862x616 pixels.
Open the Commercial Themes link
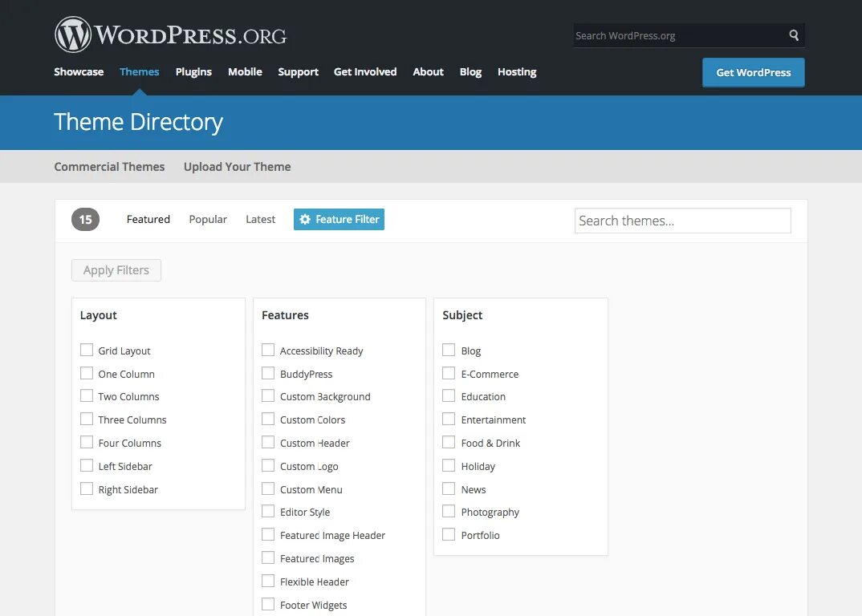(109, 167)
